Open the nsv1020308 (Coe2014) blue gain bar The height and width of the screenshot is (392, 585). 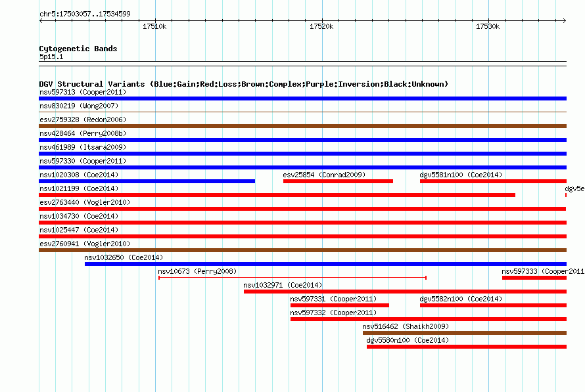coord(147,181)
